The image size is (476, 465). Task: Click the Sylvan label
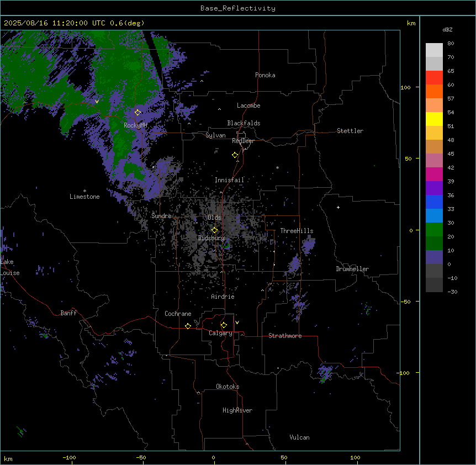215,135
